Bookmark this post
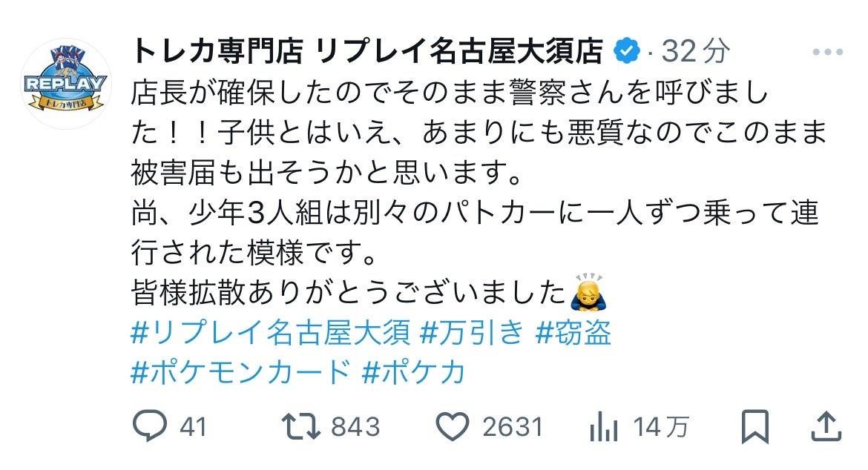Viewport: 868px width, 470px height. [755, 426]
